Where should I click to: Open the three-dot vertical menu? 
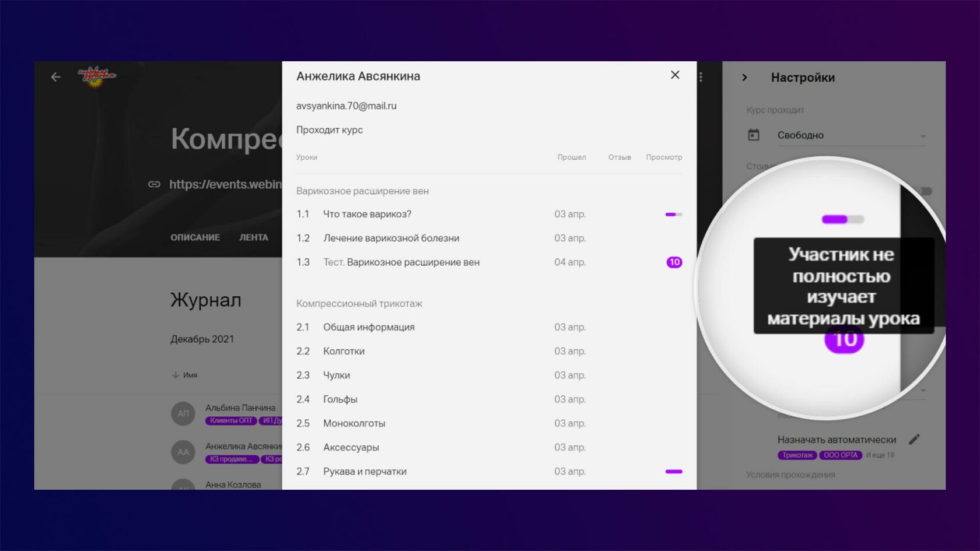[701, 77]
